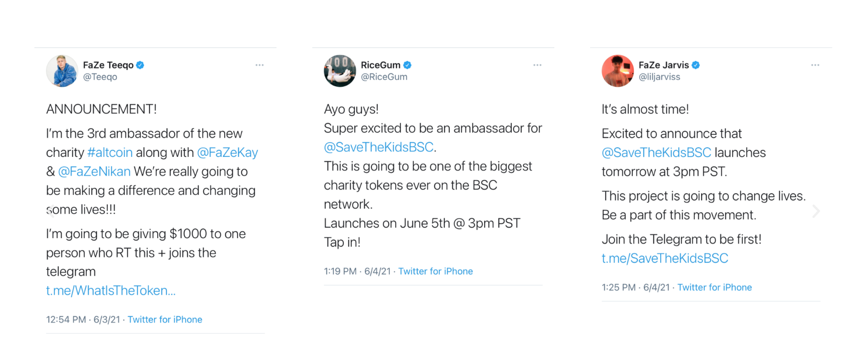Viewport: 868px width, 361px height.
Task: Expand more menu on FaZe Jarvis tweet
Action: pyautogui.click(x=815, y=65)
